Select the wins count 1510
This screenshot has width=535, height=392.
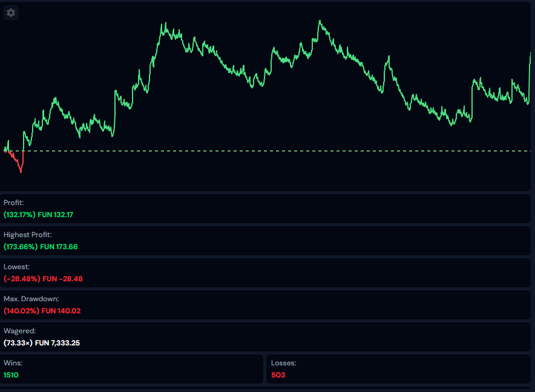(x=11, y=375)
